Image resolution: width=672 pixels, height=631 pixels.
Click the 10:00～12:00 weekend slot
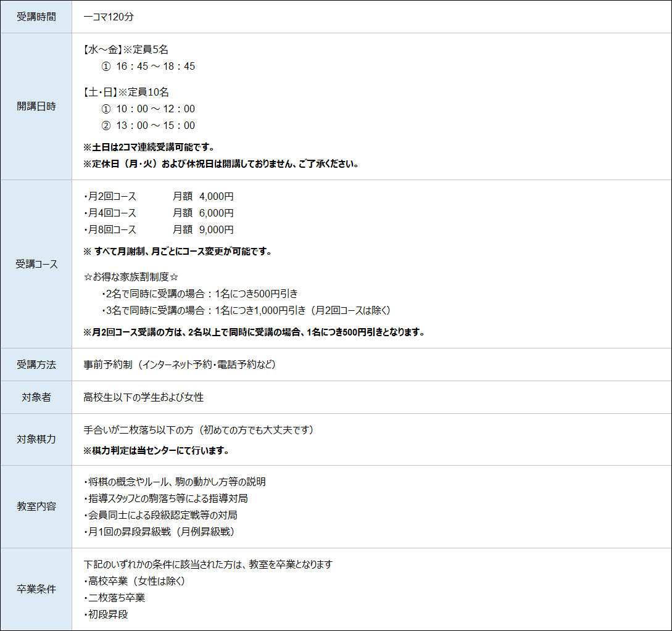(x=155, y=109)
